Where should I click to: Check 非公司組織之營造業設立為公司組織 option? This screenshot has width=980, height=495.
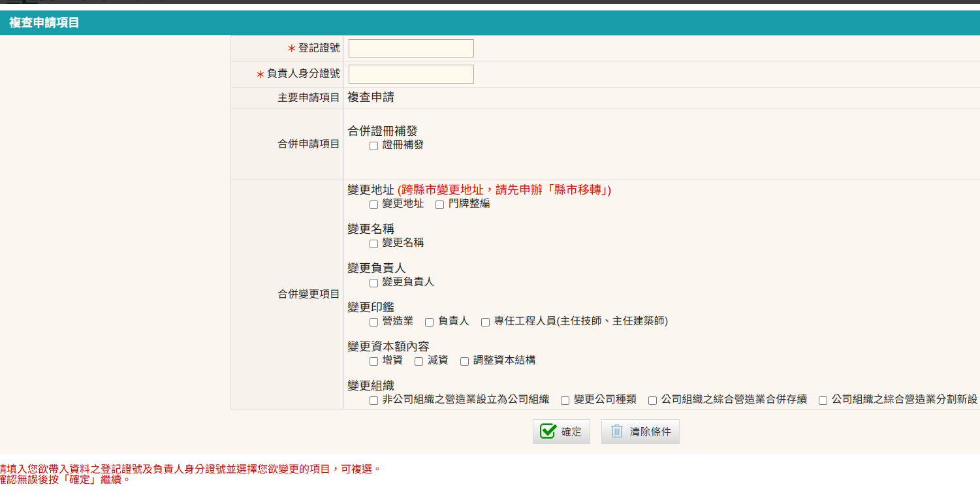[374, 400]
